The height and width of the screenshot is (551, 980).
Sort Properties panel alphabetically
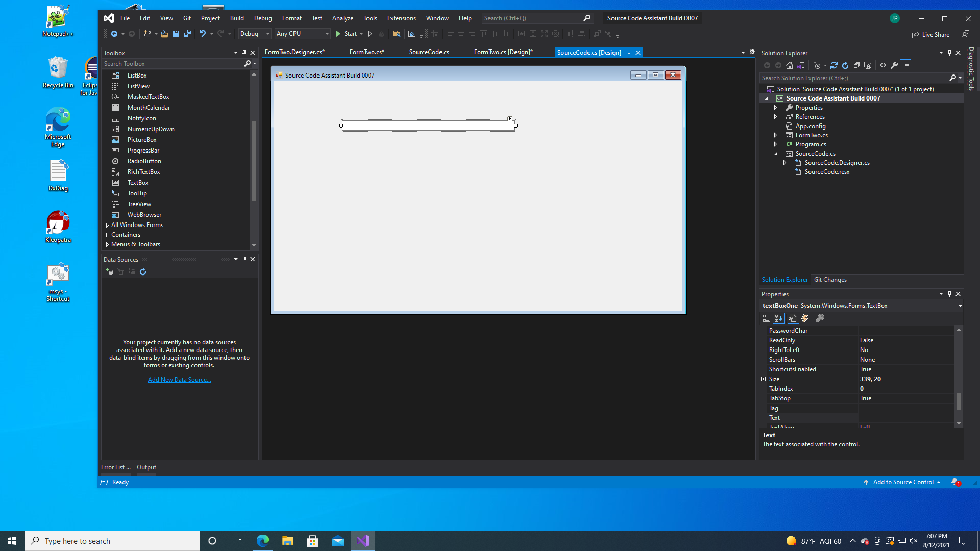click(x=778, y=318)
